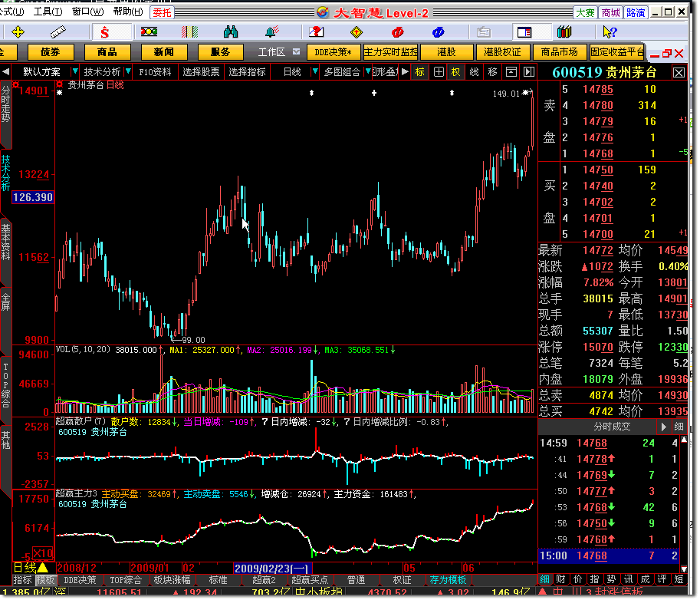Expand the 技术分析 dropdown arrow
Viewport: 700px width, 600px height.
128,71
